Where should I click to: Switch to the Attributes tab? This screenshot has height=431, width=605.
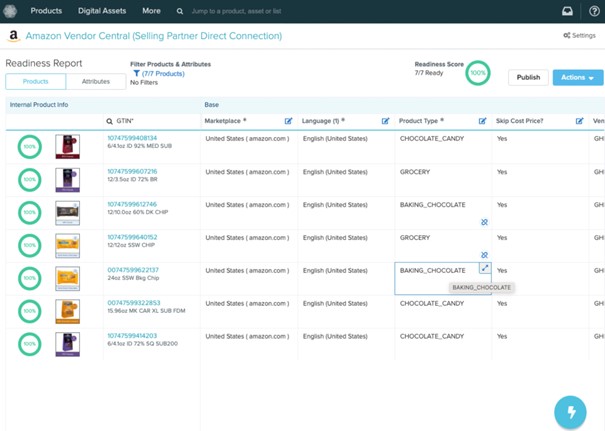pos(96,81)
